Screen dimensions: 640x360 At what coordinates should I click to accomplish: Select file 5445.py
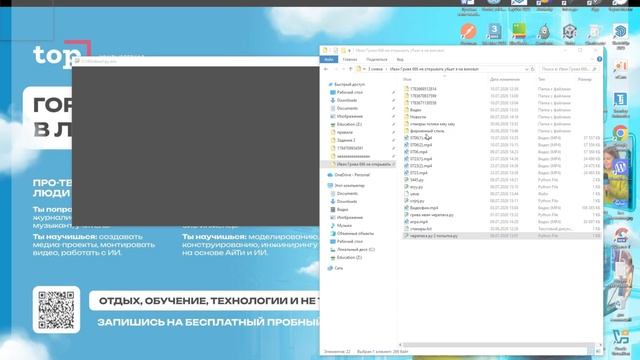(416, 180)
